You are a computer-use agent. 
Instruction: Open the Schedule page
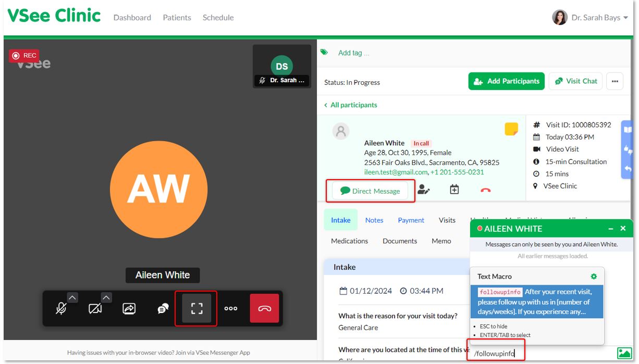coord(218,17)
